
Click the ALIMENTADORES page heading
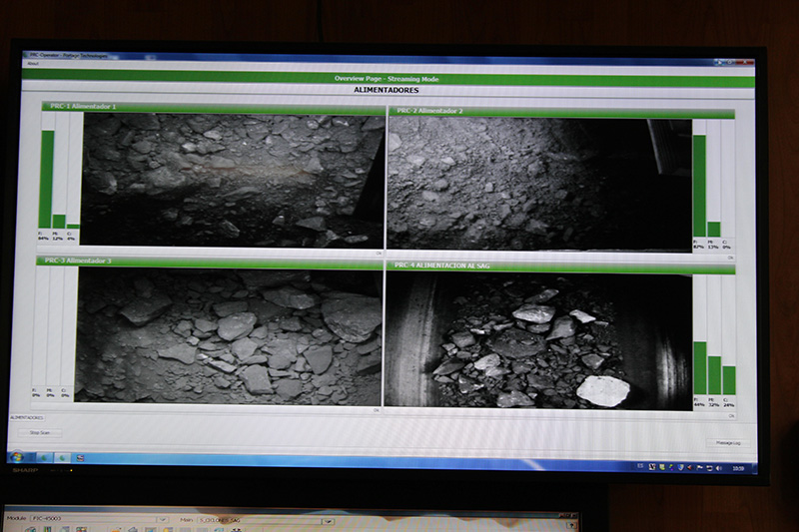point(387,90)
